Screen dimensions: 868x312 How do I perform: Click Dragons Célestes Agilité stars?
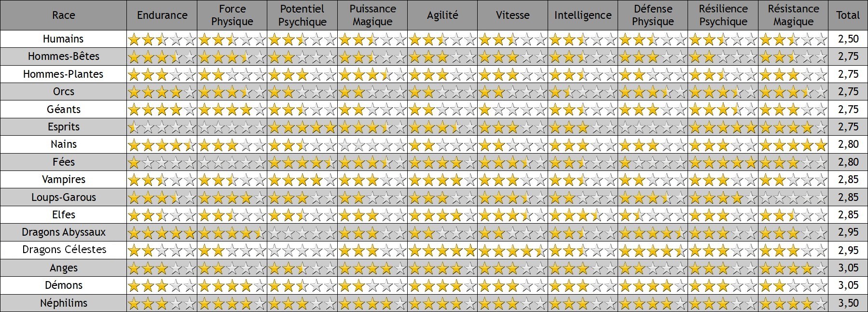click(442, 250)
